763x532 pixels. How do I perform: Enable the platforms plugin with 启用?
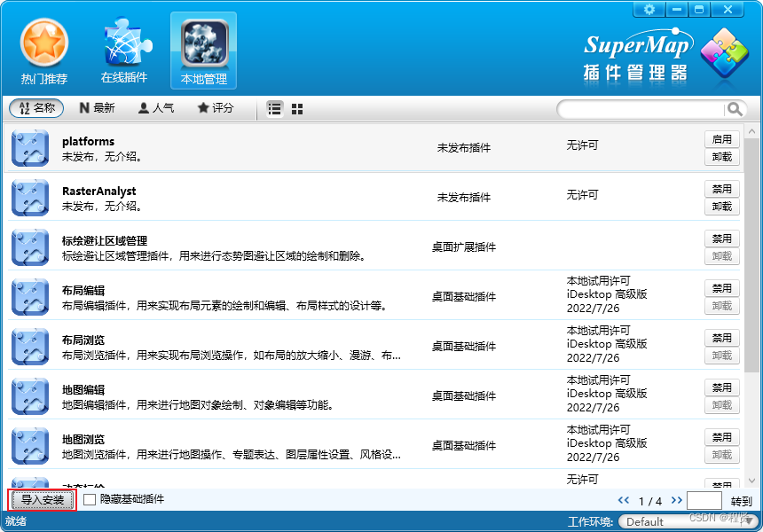tap(721, 139)
